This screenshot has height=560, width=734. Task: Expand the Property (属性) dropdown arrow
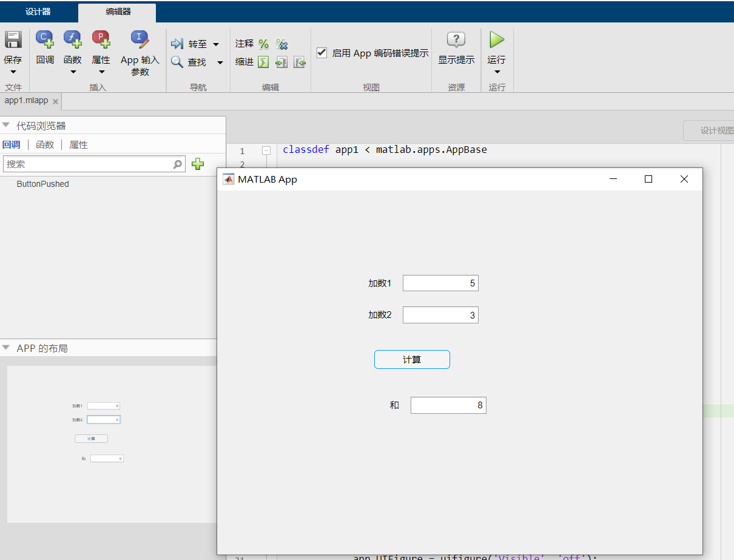(x=101, y=72)
